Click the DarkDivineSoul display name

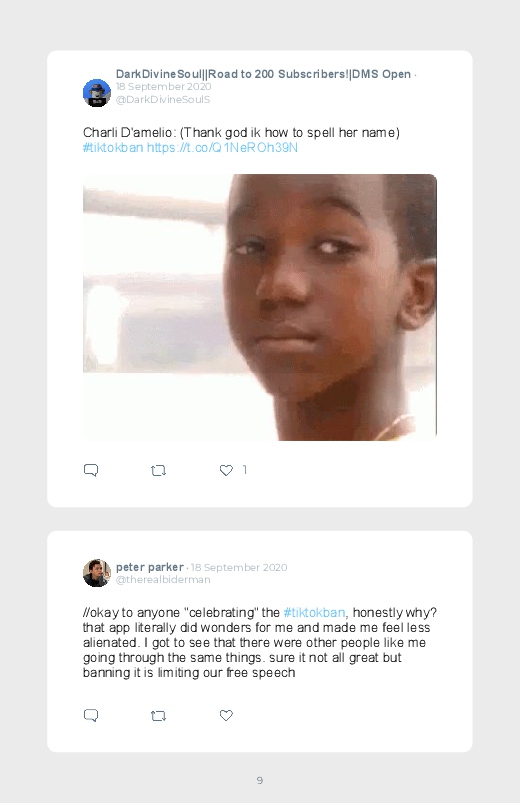[263, 74]
